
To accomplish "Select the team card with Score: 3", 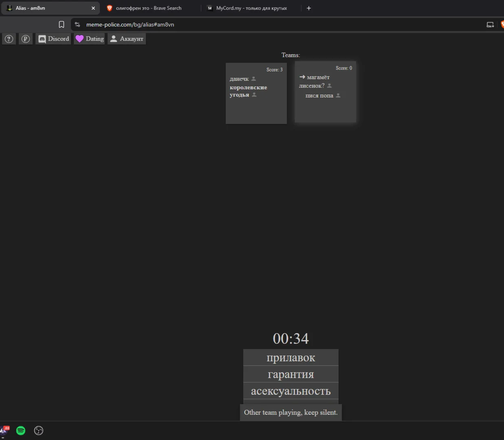I will click(256, 93).
